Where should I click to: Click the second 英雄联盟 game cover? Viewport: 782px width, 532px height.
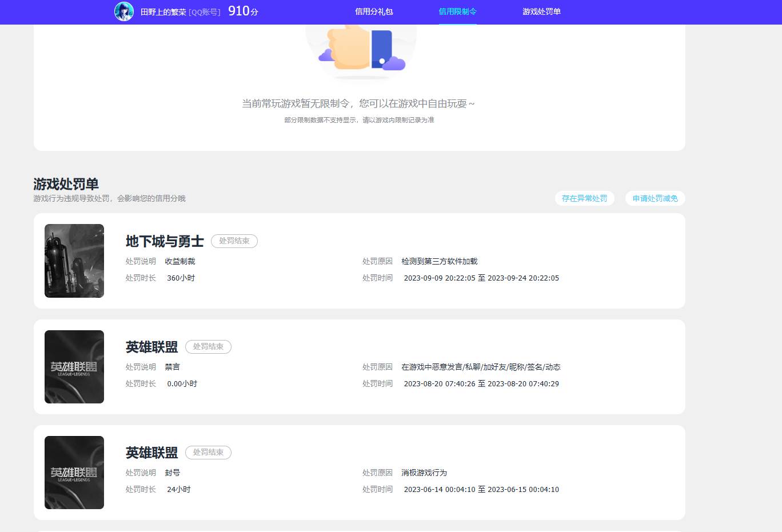click(x=74, y=472)
